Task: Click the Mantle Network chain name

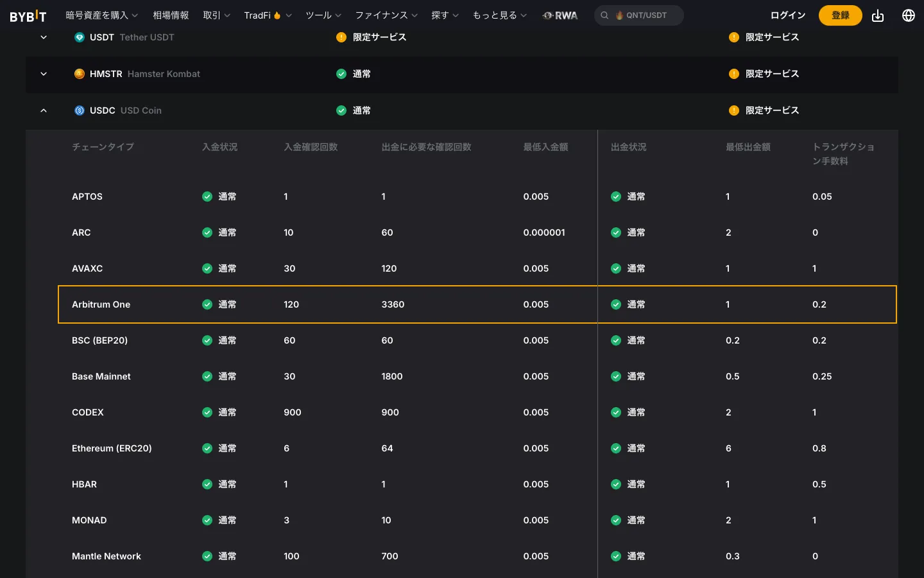Action: coord(107,556)
